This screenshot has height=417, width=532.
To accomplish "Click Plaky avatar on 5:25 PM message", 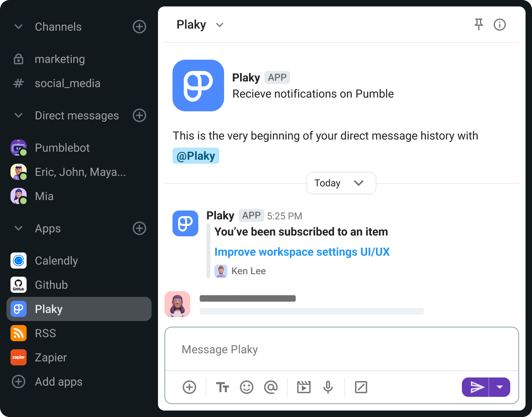I will (185, 223).
